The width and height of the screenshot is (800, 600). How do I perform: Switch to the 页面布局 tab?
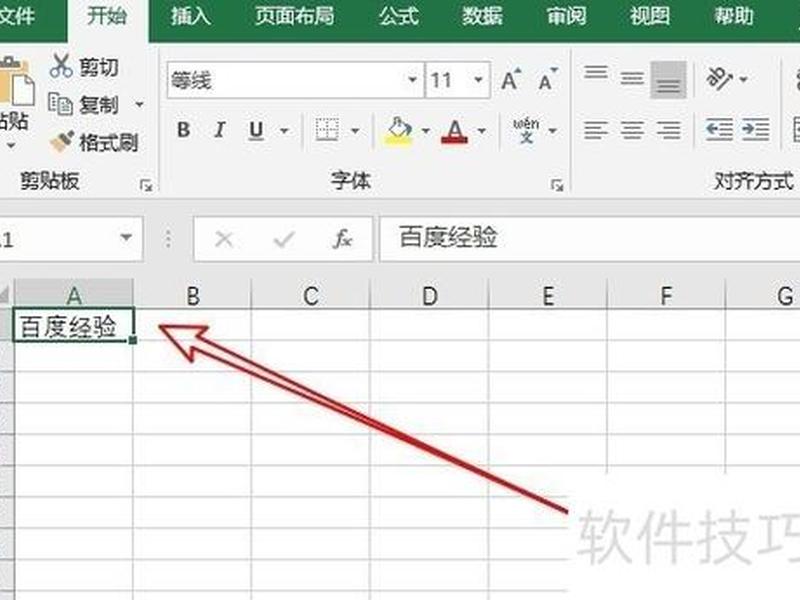pyautogui.click(x=294, y=16)
